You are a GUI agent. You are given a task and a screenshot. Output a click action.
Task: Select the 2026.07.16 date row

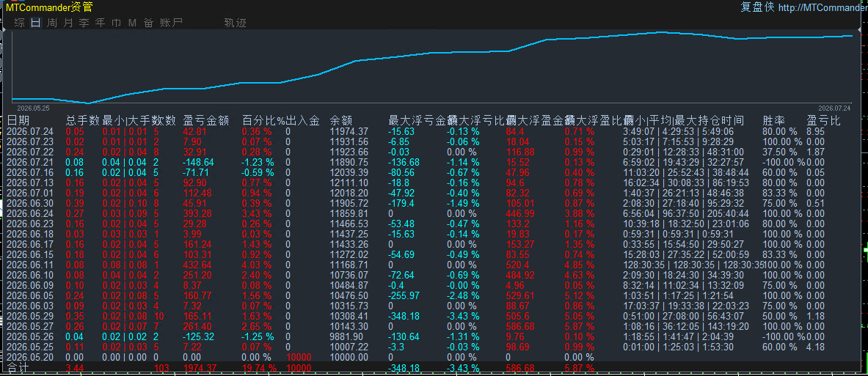point(30,172)
